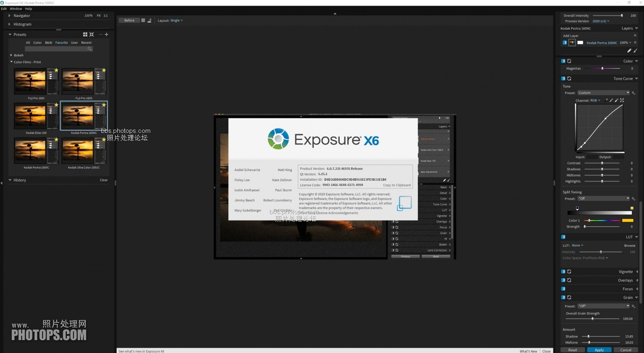Reset the Vignette panel settings
The width and height of the screenshot is (644, 353).
coord(569,272)
